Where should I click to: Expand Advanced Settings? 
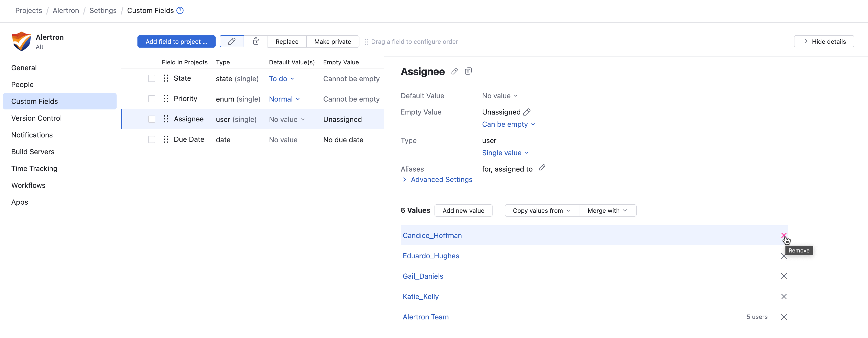[438, 180]
